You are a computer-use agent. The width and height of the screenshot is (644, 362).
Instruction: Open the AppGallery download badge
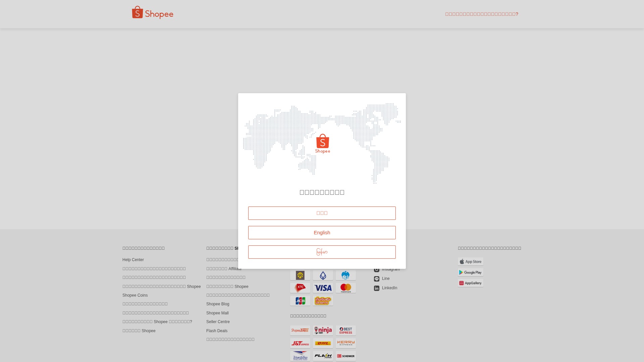[x=471, y=283]
